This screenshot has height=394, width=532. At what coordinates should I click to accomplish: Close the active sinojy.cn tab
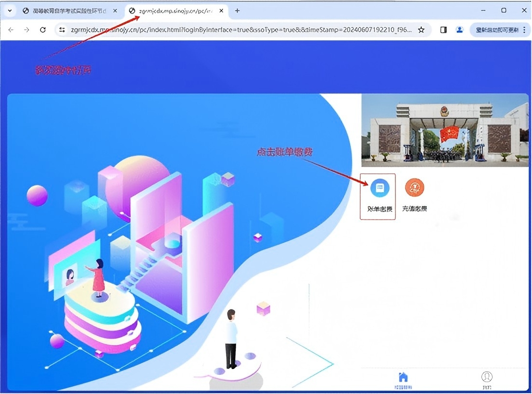click(221, 11)
